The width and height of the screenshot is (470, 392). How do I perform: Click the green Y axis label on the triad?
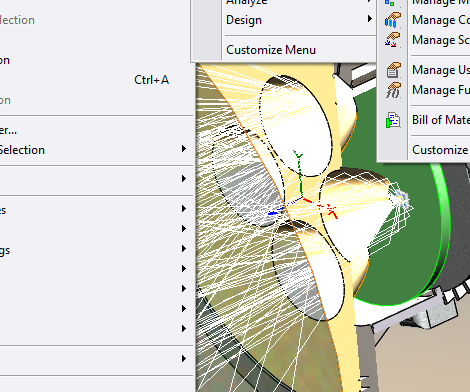298,154
